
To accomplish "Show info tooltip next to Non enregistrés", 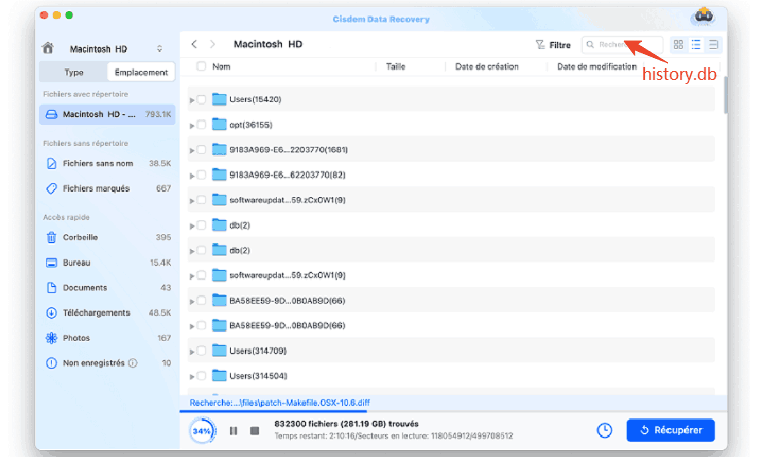I will 132,363.
